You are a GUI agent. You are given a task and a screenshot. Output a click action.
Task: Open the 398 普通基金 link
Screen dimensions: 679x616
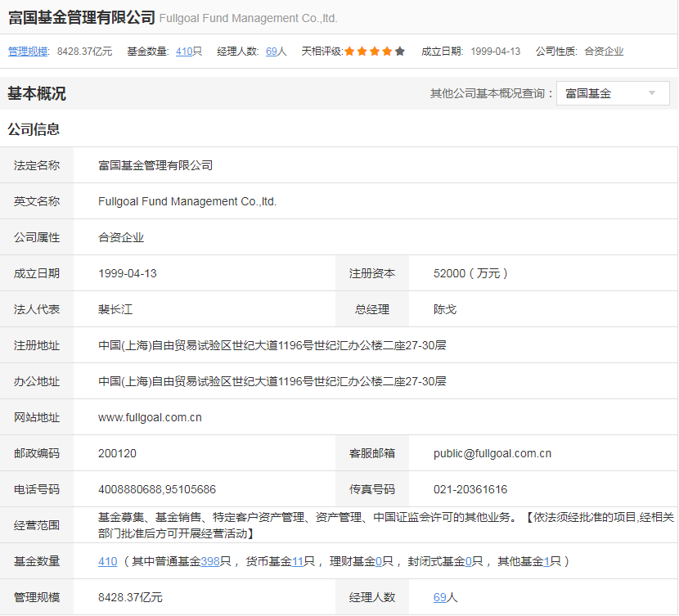210,561
